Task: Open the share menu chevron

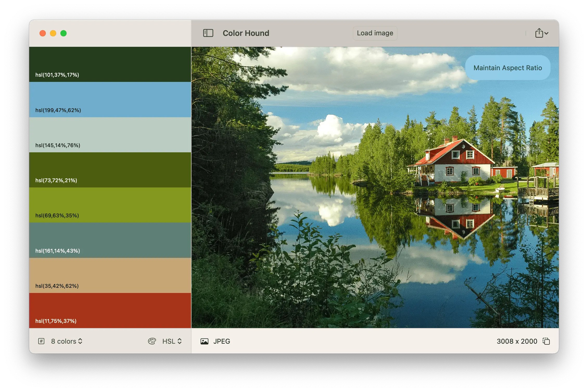Action: pyautogui.click(x=546, y=33)
